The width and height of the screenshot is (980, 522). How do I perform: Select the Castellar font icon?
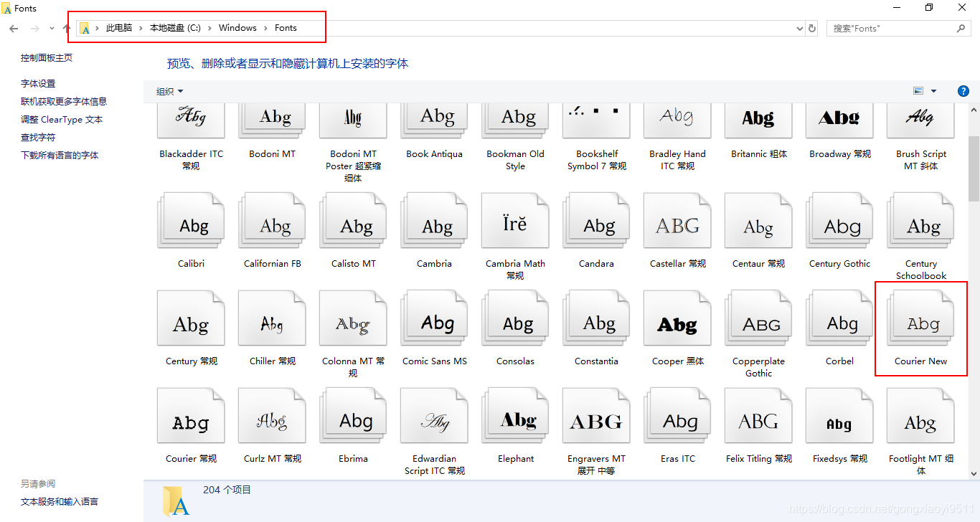(677, 220)
